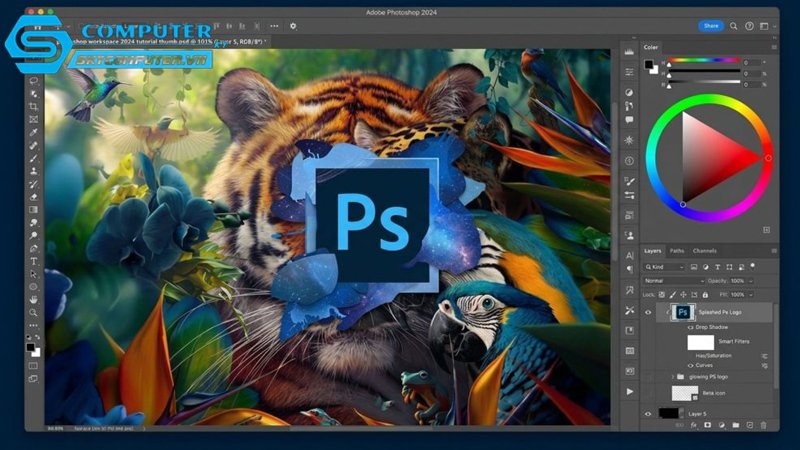Toggle the layer filtering switch
800x450 pixels.
click(753, 266)
